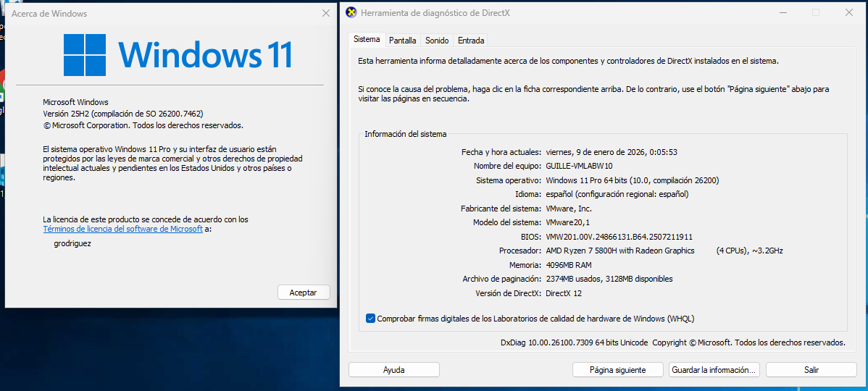Click the Sistema tab
The image size is (868, 391).
click(x=367, y=40)
